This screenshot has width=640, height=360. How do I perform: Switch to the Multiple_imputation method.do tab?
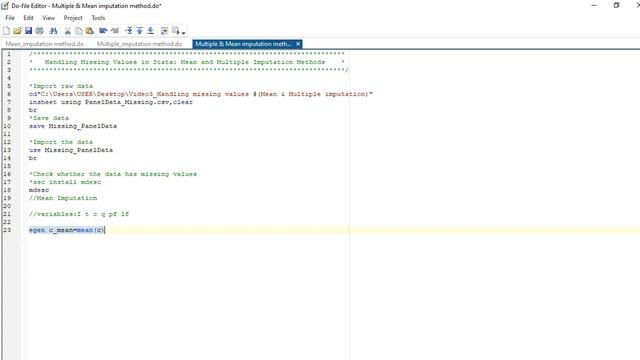coord(139,44)
